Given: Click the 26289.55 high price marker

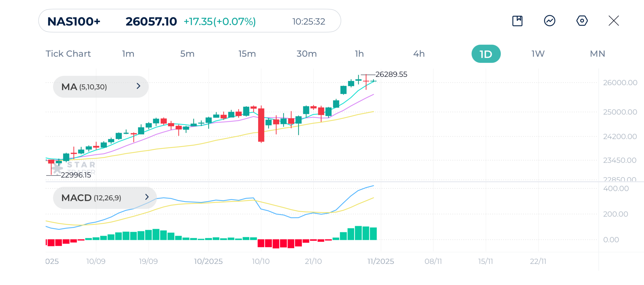Looking at the screenshot, I should pos(391,74).
